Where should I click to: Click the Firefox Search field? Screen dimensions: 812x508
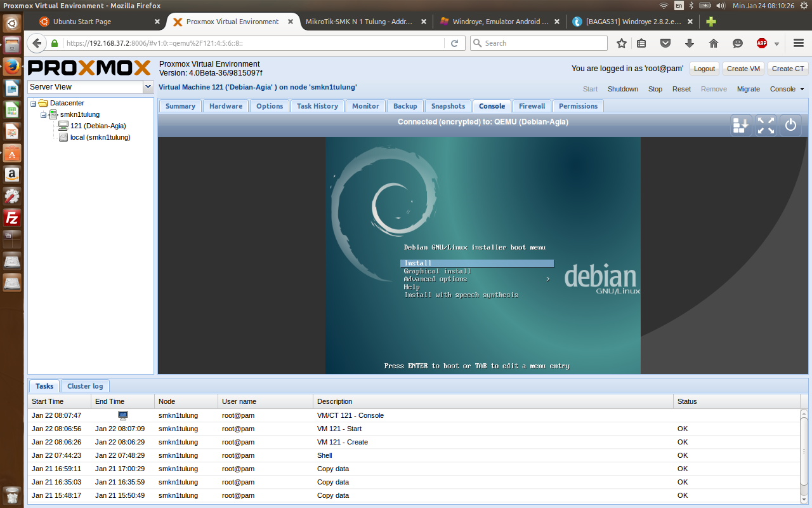pyautogui.click(x=539, y=43)
